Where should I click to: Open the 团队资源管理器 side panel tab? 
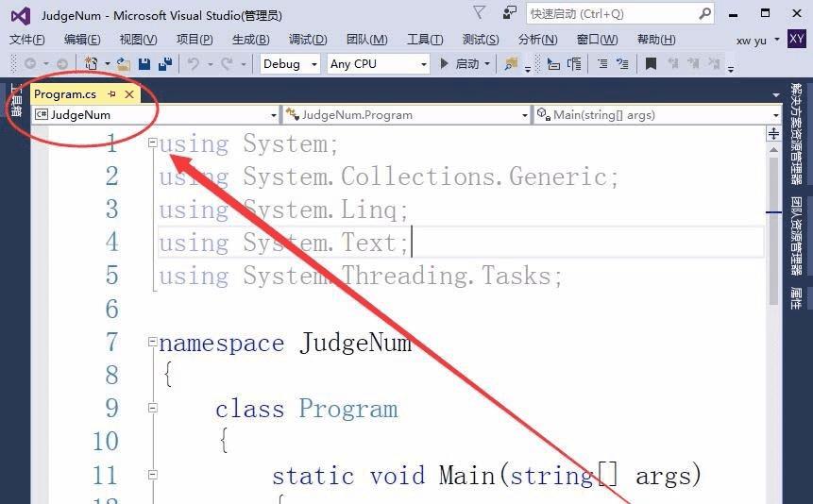[796, 237]
